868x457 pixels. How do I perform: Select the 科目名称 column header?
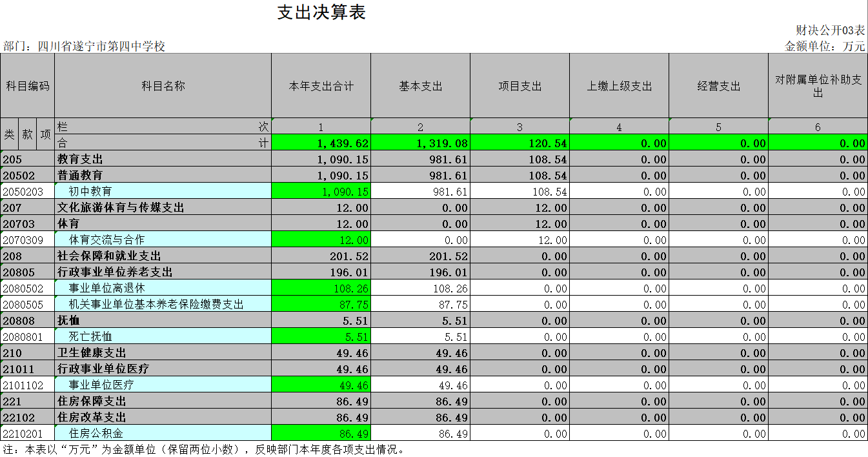pos(163,86)
